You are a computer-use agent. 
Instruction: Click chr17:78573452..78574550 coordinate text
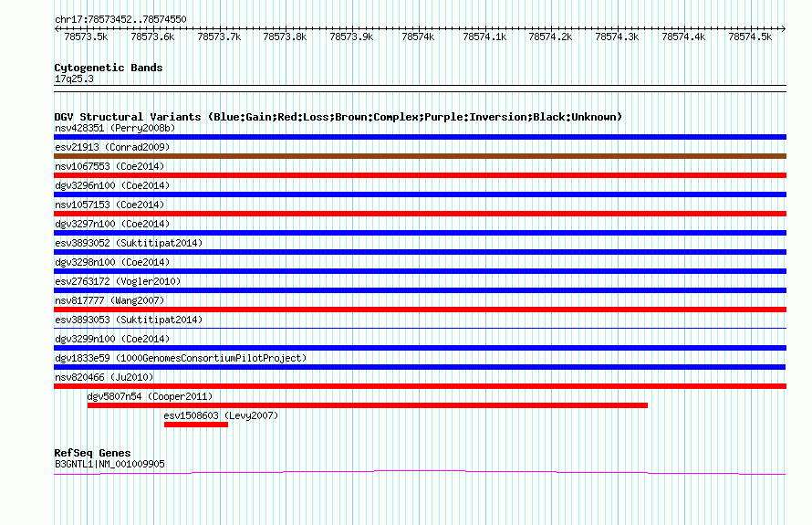(x=120, y=20)
